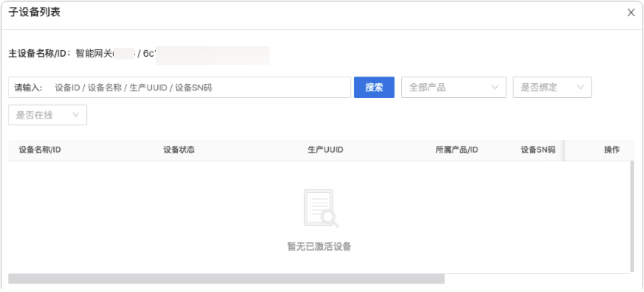Close the sub-device list dialog
The image size is (644, 292).
630,12
